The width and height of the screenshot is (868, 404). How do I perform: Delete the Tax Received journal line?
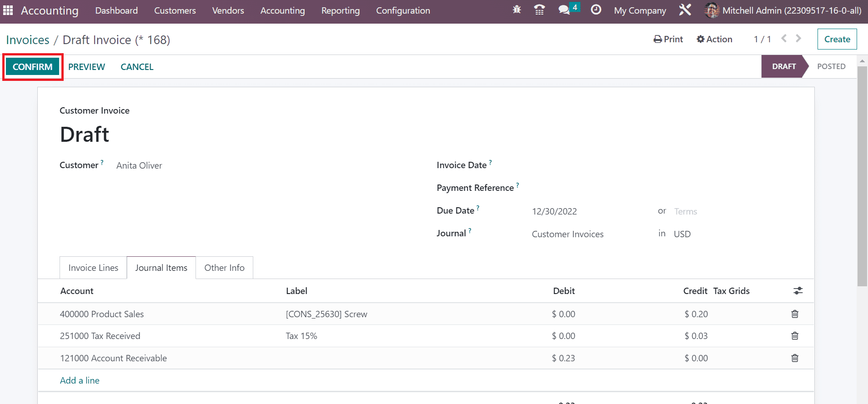tap(795, 336)
